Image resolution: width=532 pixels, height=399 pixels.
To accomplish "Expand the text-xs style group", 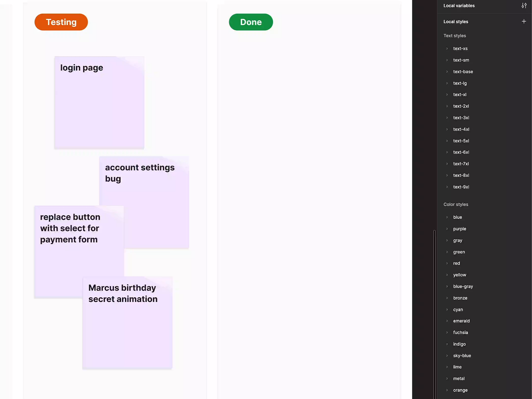I will tap(447, 48).
